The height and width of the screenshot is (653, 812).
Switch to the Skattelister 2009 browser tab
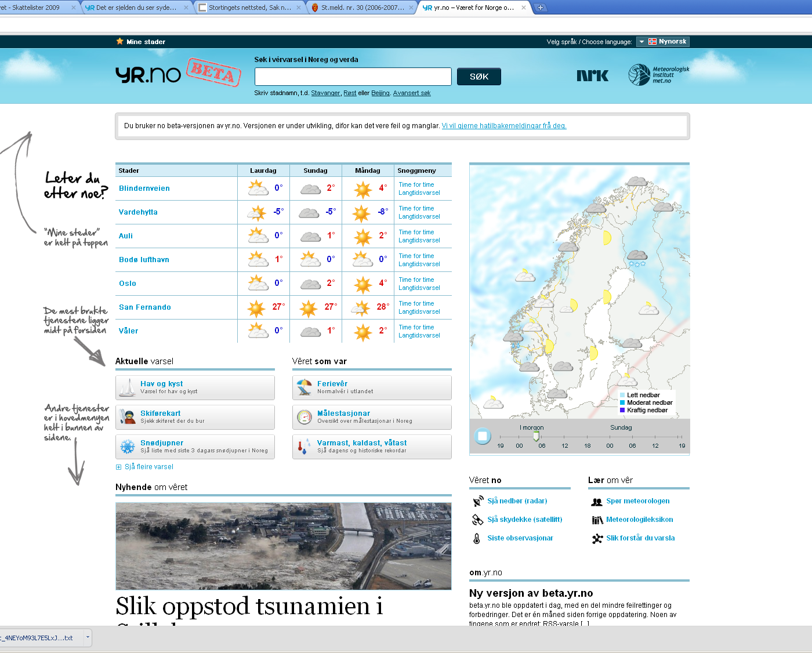(x=35, y=8)
